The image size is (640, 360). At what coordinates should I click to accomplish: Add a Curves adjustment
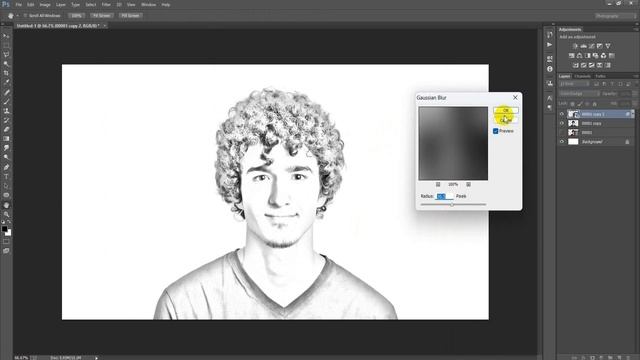(591, 46)
